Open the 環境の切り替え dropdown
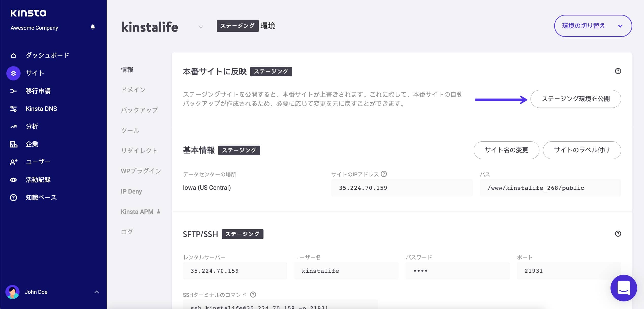 (593, 26)
